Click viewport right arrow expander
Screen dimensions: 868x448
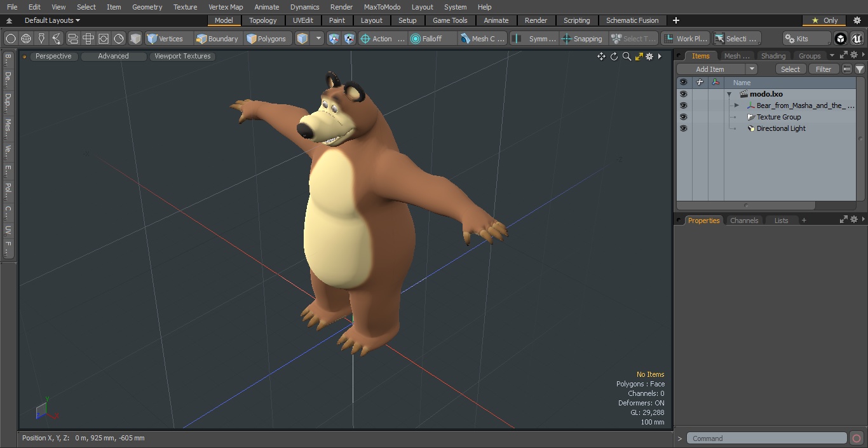[x=660, y=57]
